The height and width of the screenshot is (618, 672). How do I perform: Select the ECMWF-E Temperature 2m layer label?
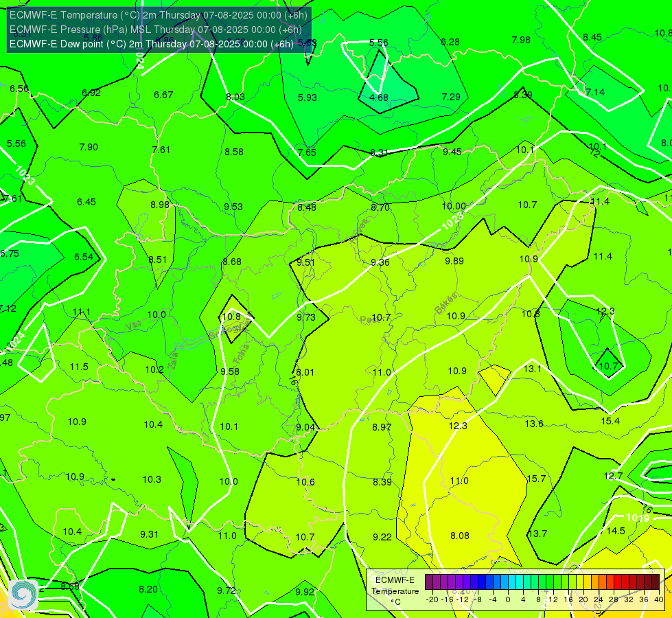(158, 15)
